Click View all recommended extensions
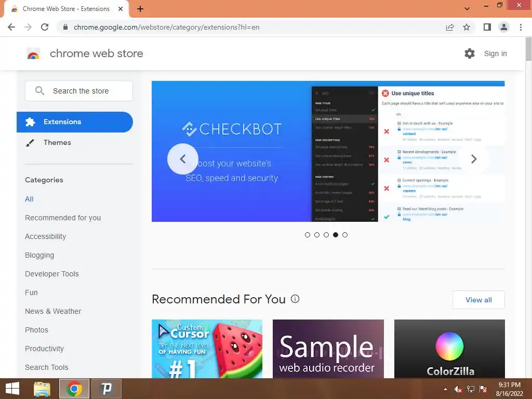 pos(478,300)
